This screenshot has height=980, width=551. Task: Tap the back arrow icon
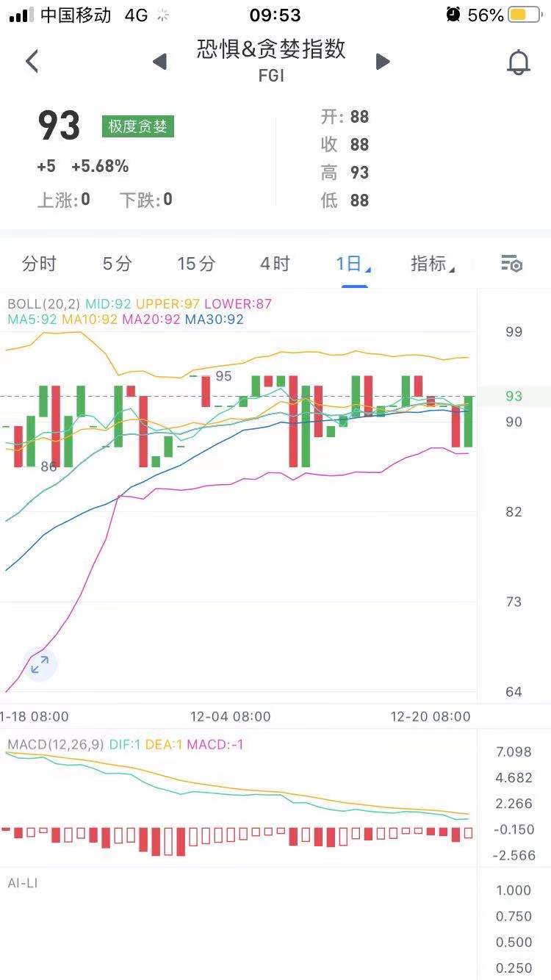pyautogui.click(x=32, y=62)
